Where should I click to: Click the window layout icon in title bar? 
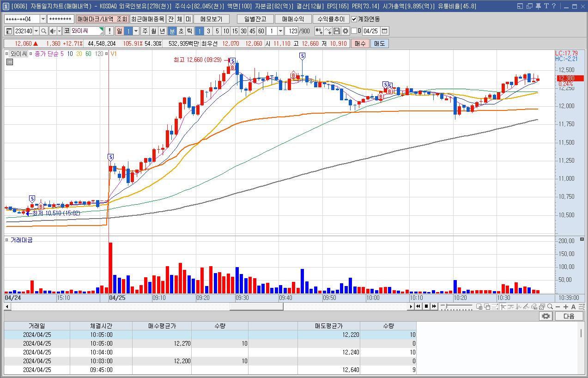click(520, 6)
